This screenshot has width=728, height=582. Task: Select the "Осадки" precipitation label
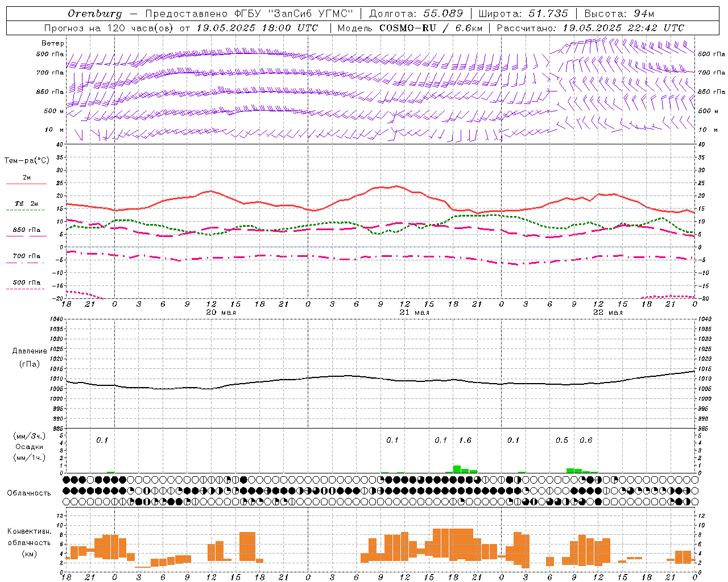(x=29, y=447)
